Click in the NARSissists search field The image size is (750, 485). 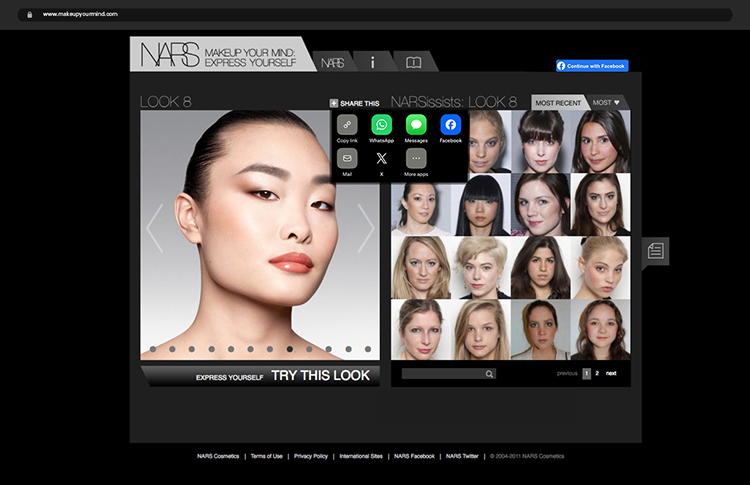[x=442, y=374]
